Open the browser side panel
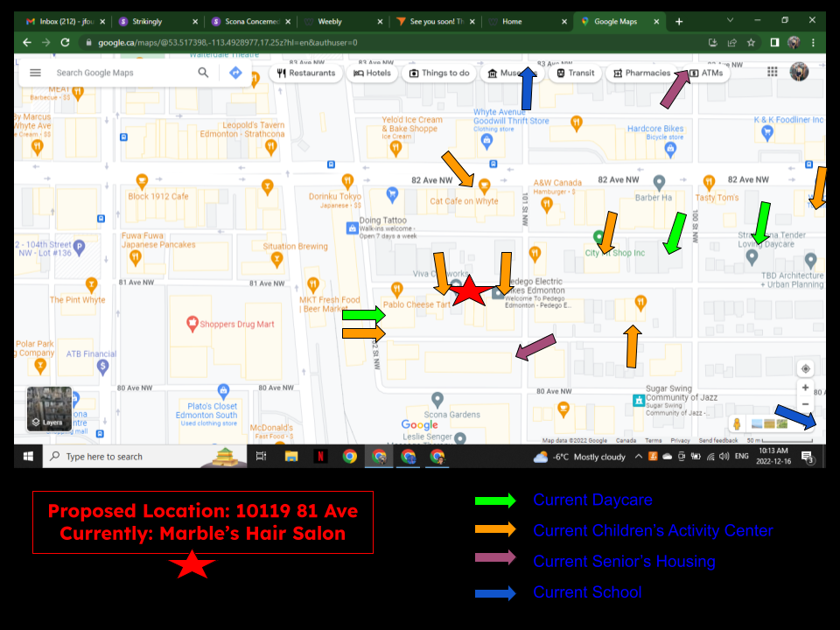840x630 pixels. 774,42
